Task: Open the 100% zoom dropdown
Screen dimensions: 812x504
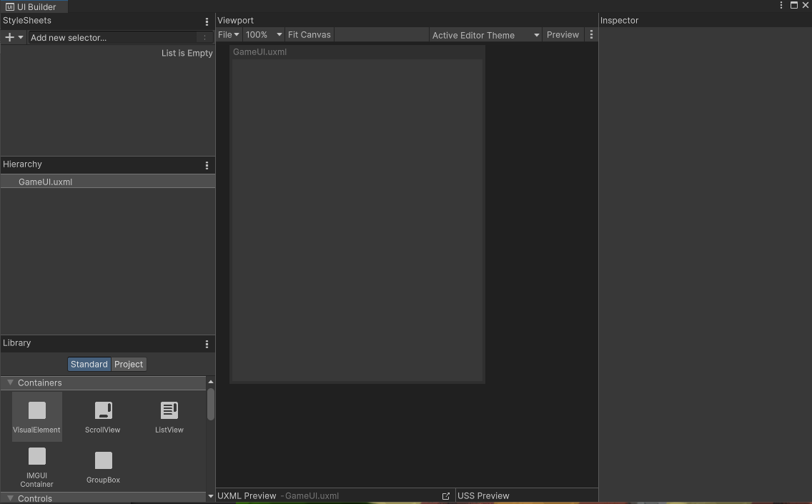Action: point(263,34)
